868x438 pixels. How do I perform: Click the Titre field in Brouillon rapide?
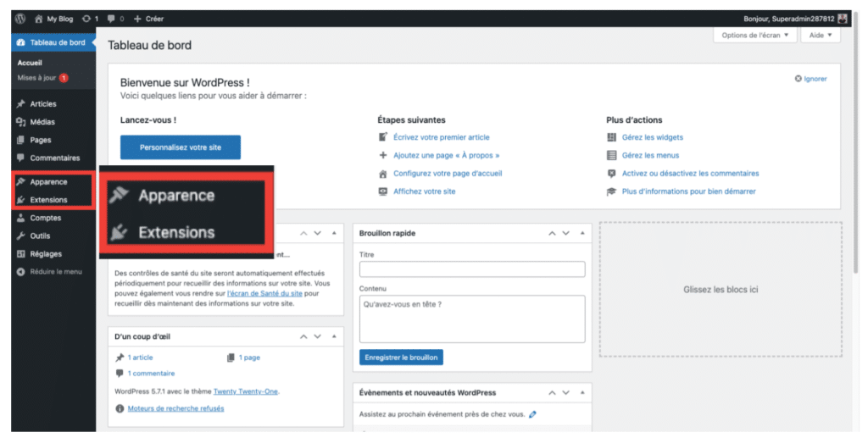472,269
